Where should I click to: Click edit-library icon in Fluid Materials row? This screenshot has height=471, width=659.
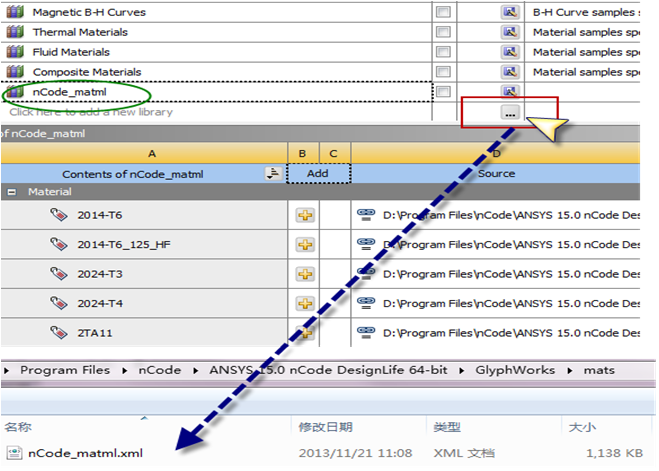tap(510, 52)
